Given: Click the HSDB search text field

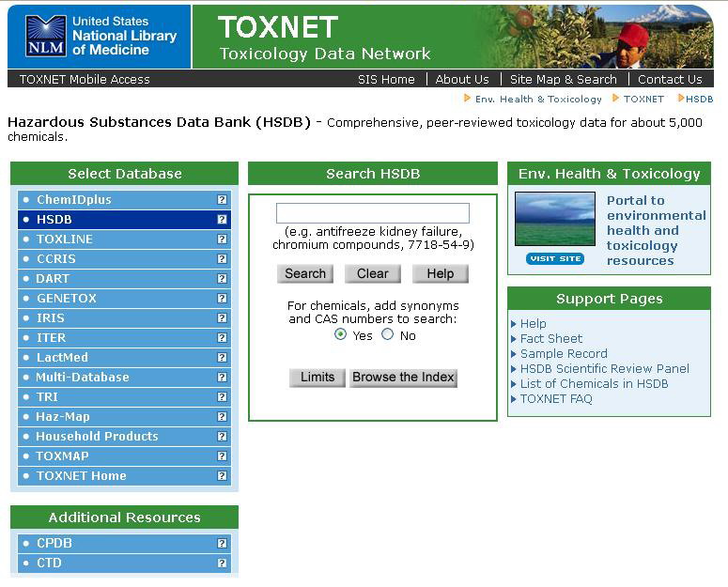Looking at the screenshot, I should coord(373,213).
